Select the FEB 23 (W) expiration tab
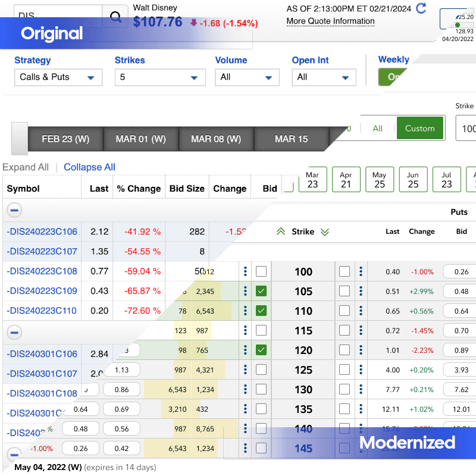The height and width of the screenshot is (476, 476). pyautogui.click(x=65, y=139)
